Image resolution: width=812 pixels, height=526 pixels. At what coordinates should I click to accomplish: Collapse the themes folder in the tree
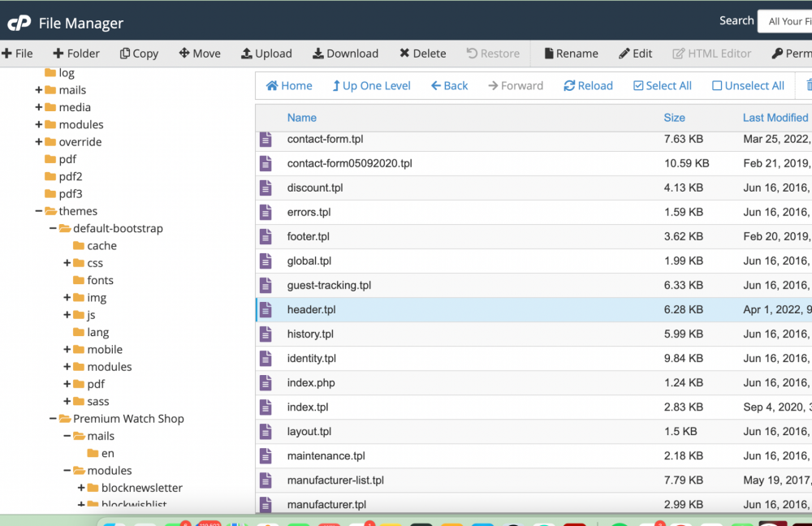pos(38,211)
